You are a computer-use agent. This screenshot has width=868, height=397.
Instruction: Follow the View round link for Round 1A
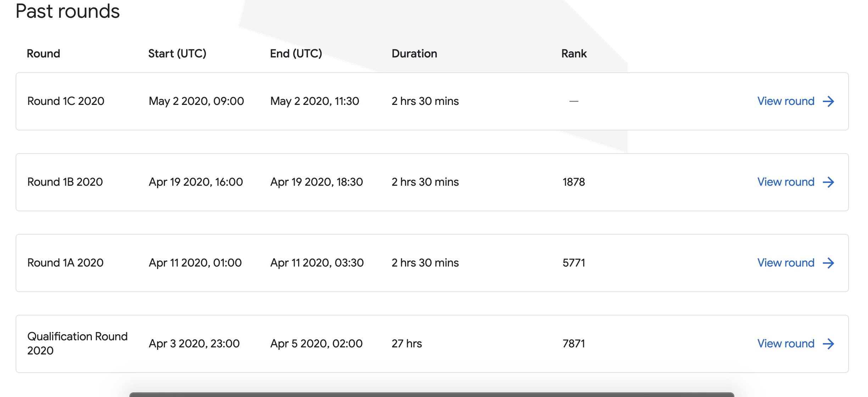pos(786,263)
